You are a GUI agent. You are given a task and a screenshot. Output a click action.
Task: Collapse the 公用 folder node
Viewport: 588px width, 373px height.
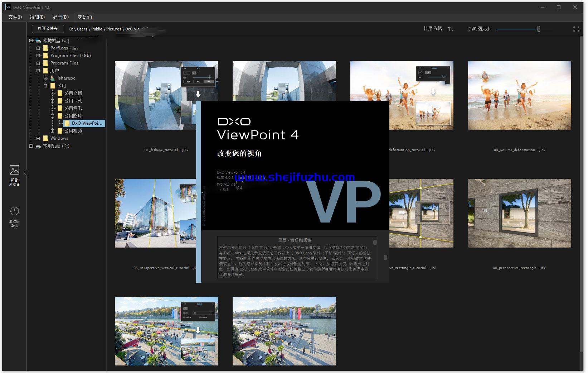[x=45, y=86]
